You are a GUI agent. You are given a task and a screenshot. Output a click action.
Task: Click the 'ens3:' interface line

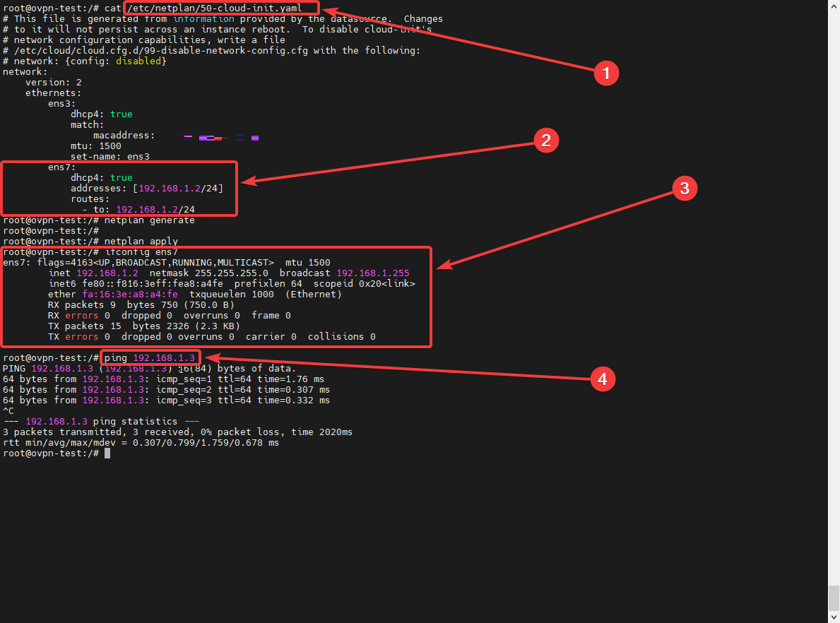[x=62, y=103]
